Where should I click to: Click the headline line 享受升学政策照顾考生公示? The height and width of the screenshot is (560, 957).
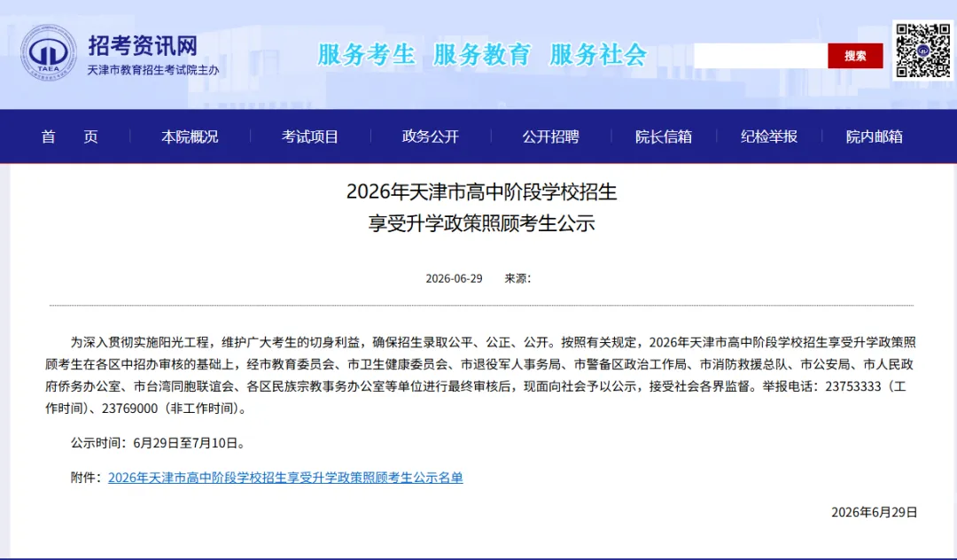[x=481, y=223]
